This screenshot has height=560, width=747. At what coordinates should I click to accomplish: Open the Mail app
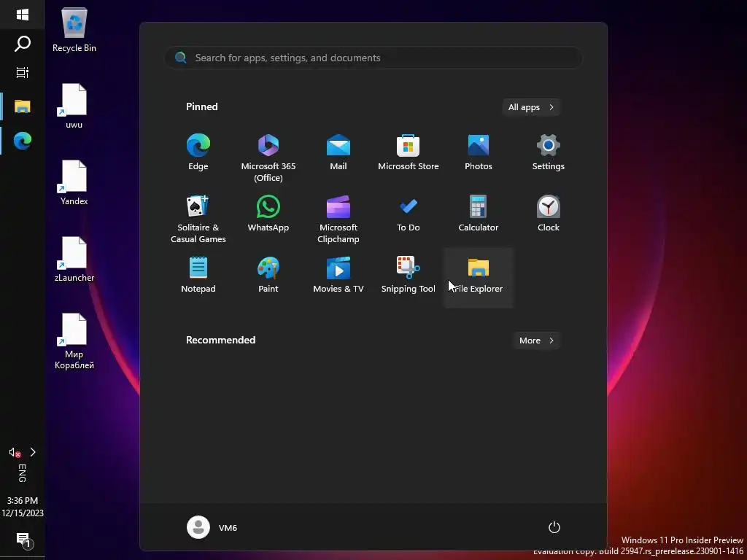click(338, 153)
